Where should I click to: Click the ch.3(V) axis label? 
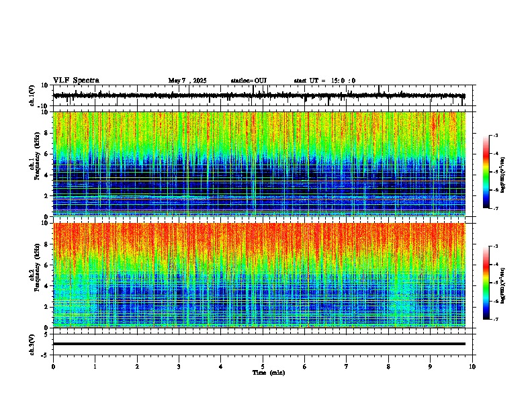point(32,345)
